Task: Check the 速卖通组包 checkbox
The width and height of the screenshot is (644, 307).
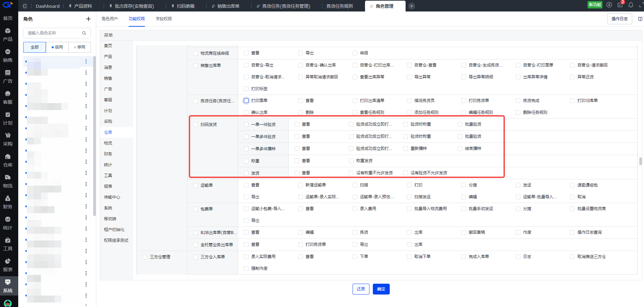Action: [x=572, y=185]
